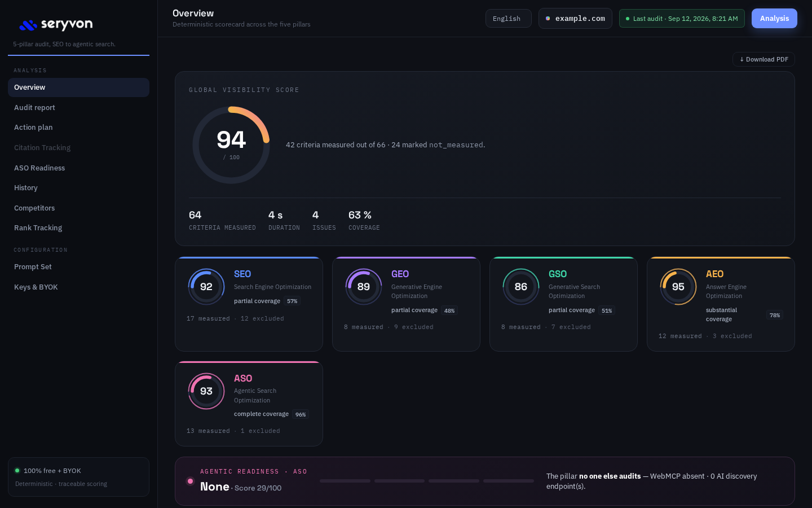The image size is (812, 508).
Task: Click the global score 94 gauge
Action: coord(231,145)
